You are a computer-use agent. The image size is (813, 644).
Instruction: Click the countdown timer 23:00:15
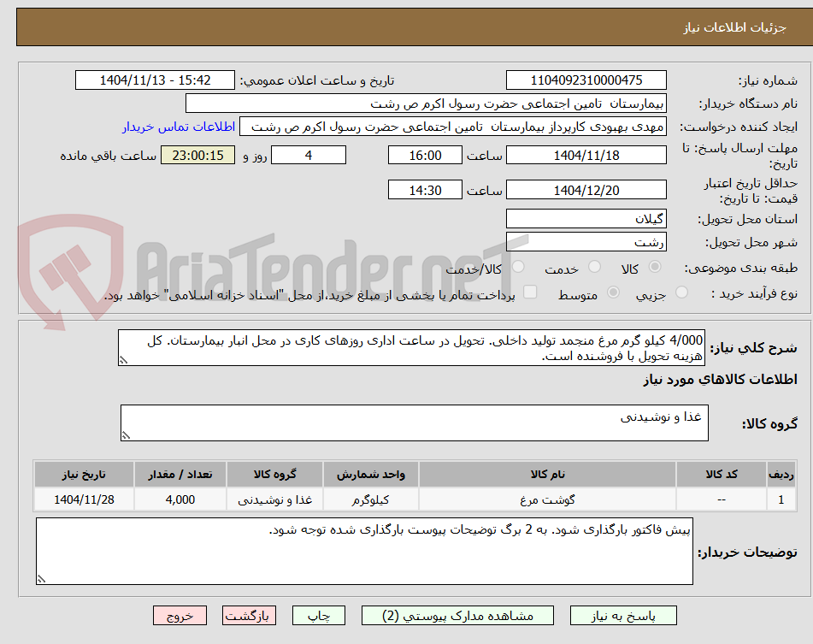(198, 155)
